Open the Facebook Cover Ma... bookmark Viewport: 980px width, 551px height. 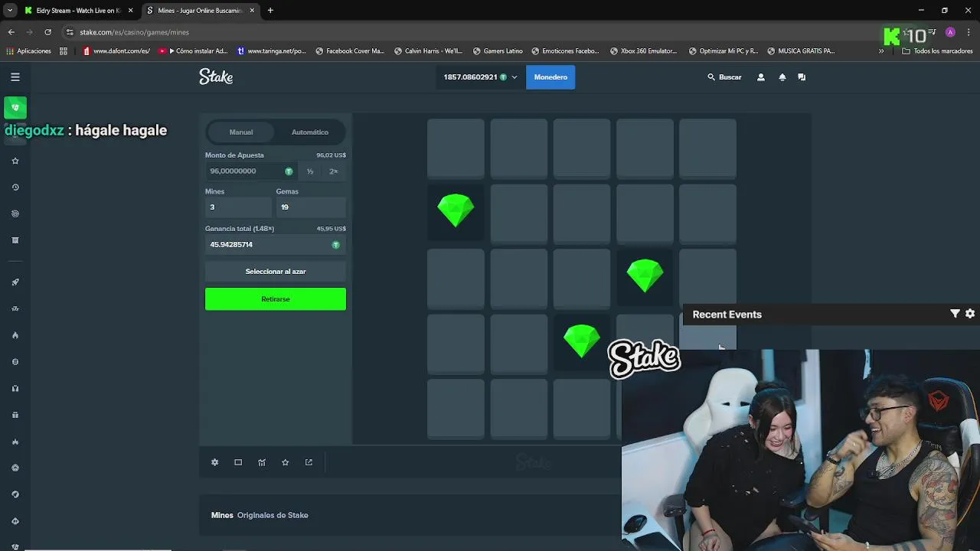coord(350,51)
